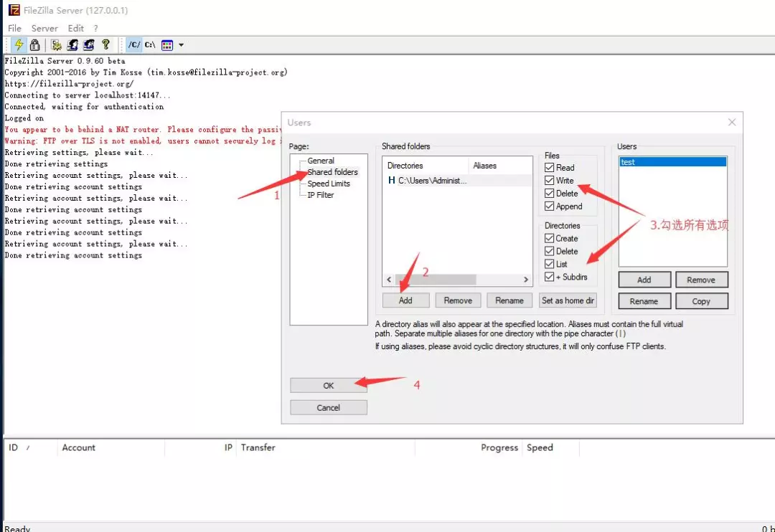This screenshot has width=775, height=532.
Task: Select General page in the tree
Action: coord(321,161)
